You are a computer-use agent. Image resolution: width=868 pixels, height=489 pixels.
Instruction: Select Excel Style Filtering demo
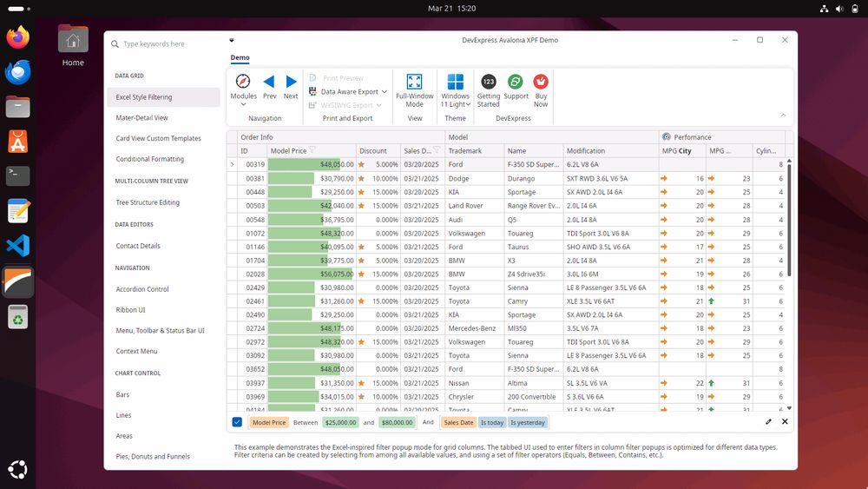[163, 97]
